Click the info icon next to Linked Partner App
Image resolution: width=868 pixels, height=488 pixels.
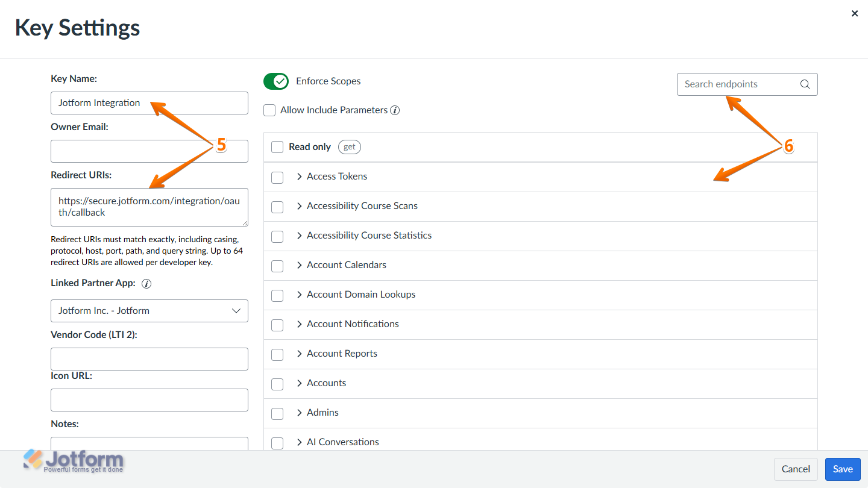146,284
